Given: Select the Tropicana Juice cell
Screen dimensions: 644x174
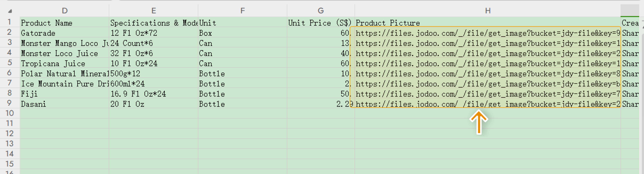Looking at the screenshot, I should click(x=53, y=63).
